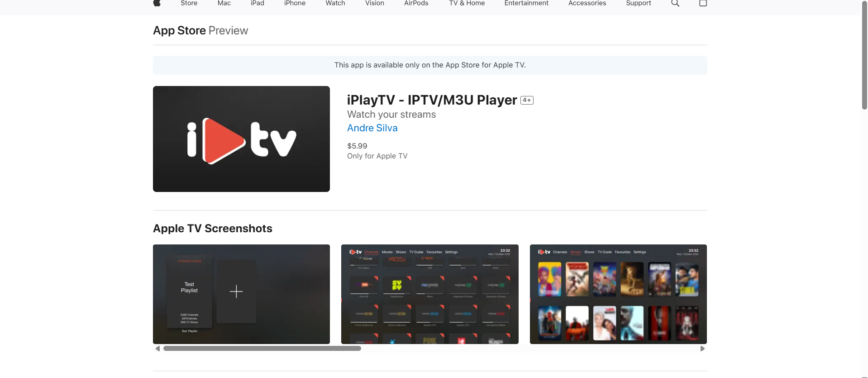
Task: Open the AirPods menu
Action: (416, 3)
